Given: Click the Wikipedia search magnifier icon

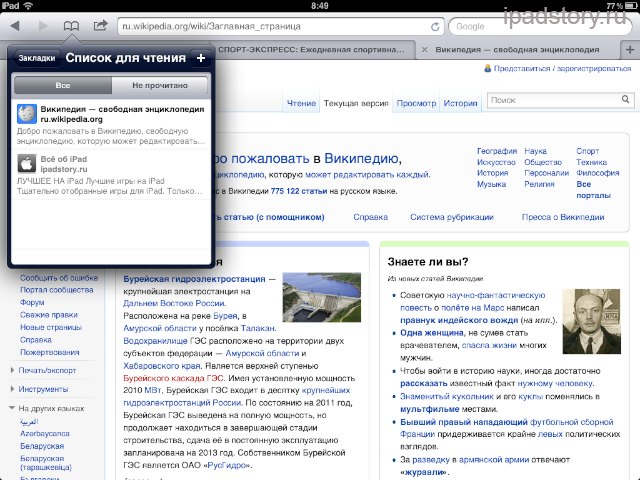Looking at the screenshot, I should 625,99.
